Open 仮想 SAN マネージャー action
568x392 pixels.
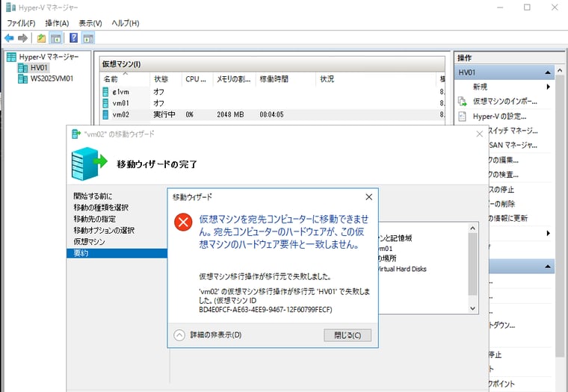513,145
